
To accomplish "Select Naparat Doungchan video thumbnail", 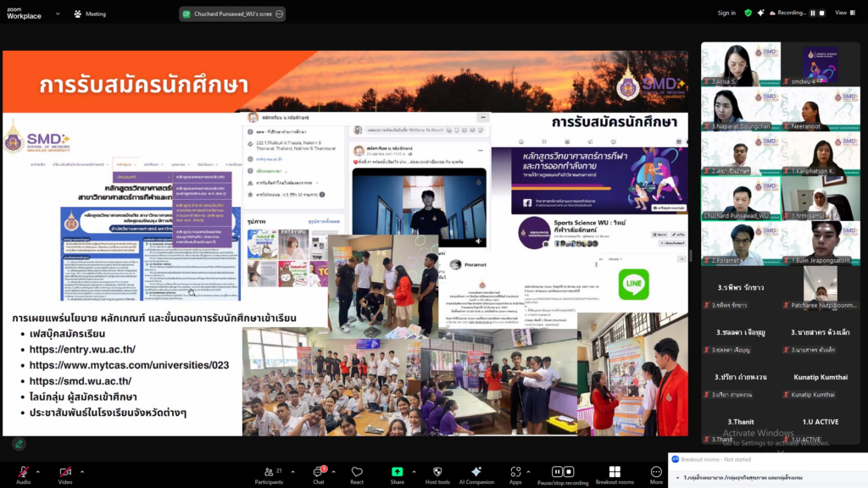I will click(x=741, y=108).
